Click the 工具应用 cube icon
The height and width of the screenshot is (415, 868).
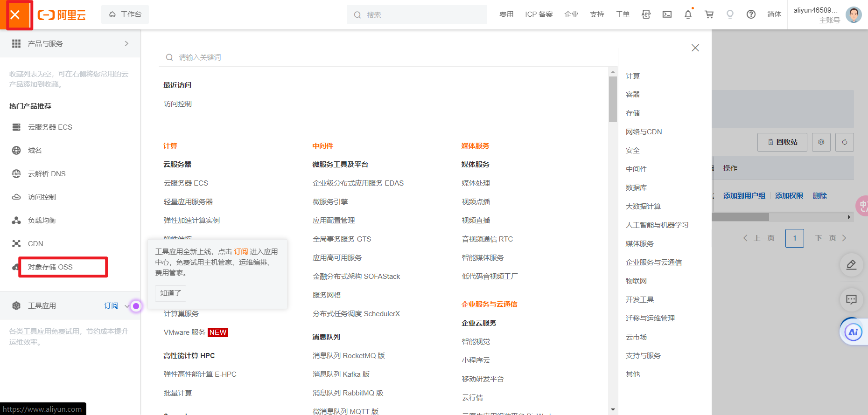point(16,305)
